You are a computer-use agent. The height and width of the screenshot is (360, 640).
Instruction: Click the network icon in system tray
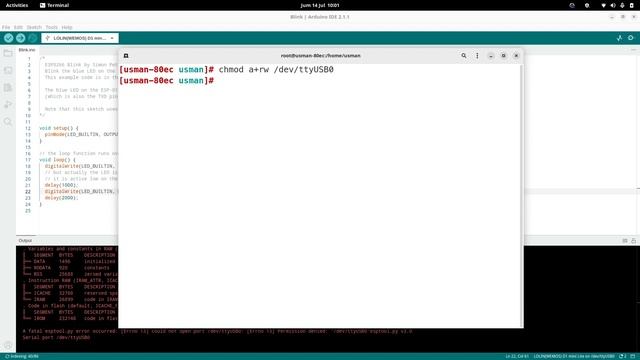[603, 5]
